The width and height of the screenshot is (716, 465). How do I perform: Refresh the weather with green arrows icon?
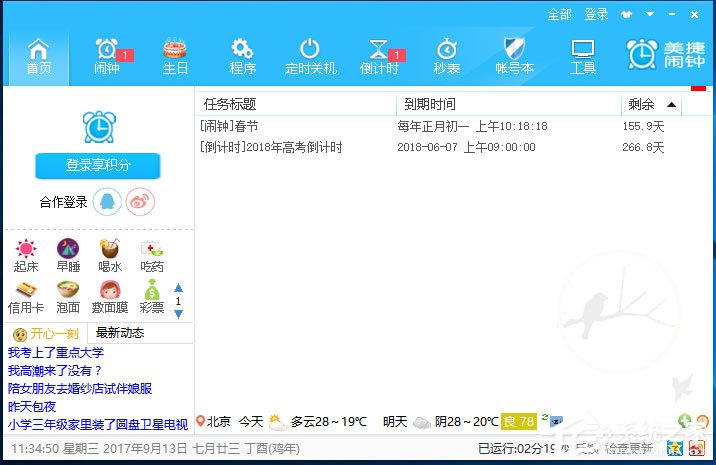[545, 417]
